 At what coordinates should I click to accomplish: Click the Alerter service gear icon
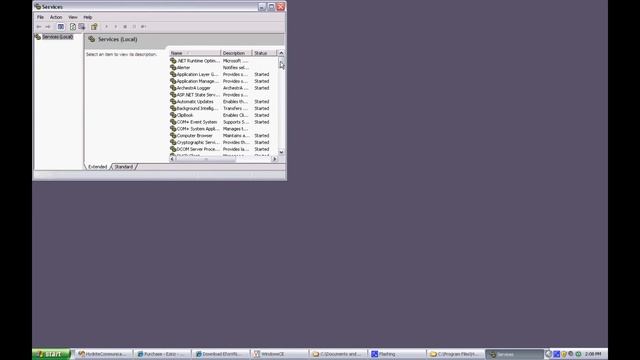click(x=173, y=68)
